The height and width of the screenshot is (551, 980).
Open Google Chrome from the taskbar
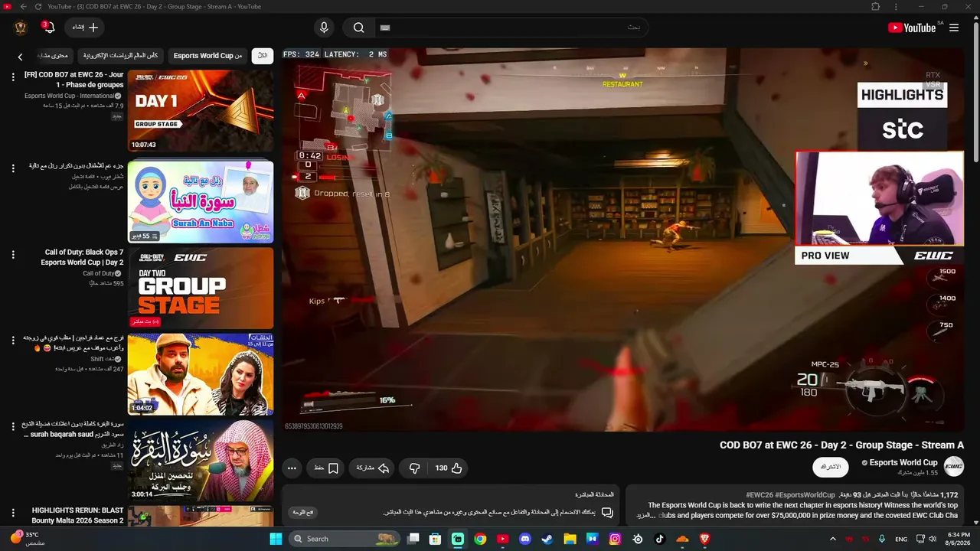[x=480, y=539]
